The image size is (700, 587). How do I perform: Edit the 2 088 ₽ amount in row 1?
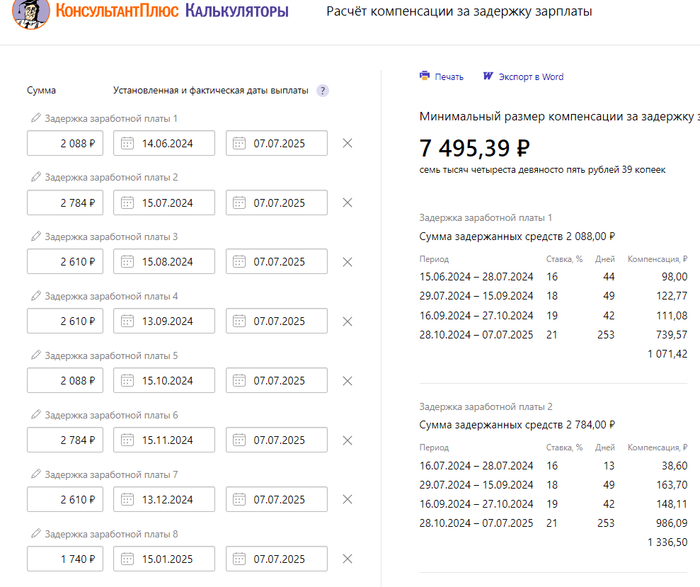[x=65, y=143]
